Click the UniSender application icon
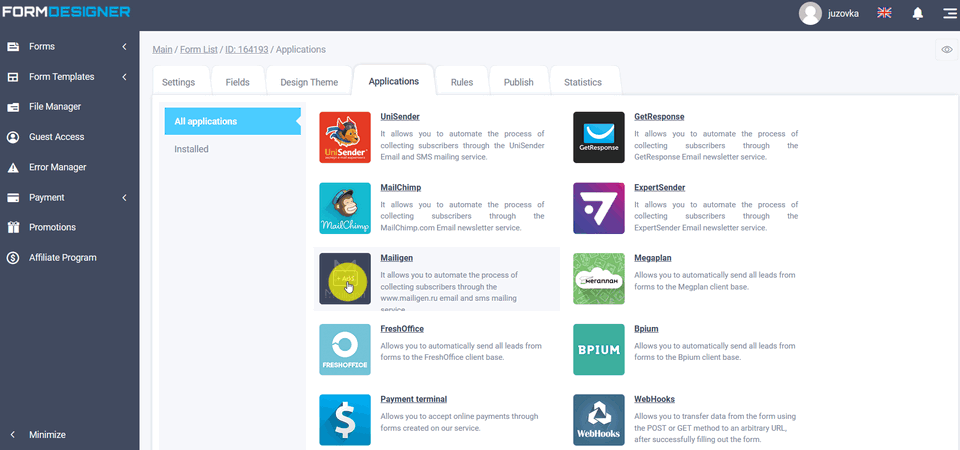Image resolution: width=960 pixels, height=450 pixels. tap(345, 137)
